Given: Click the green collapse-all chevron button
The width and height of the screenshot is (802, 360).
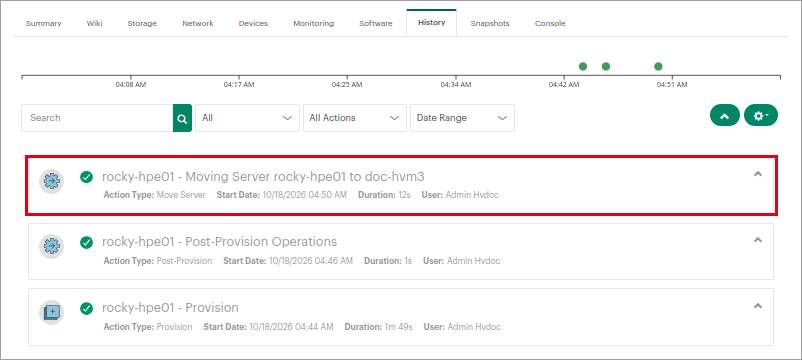Looking at the screenshot, I should pos(724,116).
